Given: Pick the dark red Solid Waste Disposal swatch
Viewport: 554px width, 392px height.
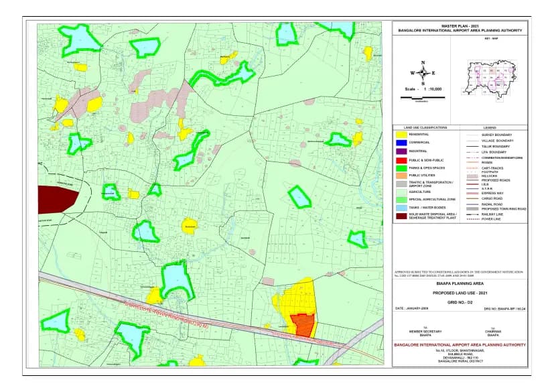Looking at the screenshot, I should (401, 216).
